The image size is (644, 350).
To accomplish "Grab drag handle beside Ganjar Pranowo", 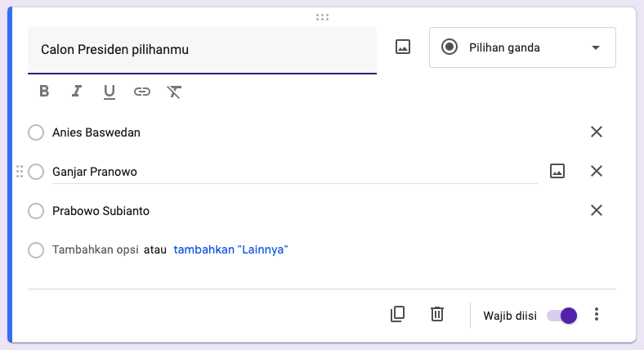I will [20, 171].
